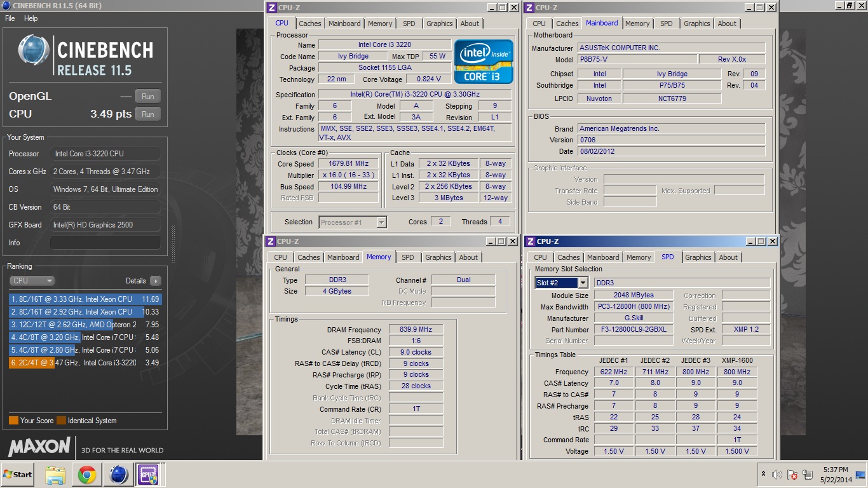Open network icon in system tray
The width and height of the screenshot is (868, 488).
808,475
